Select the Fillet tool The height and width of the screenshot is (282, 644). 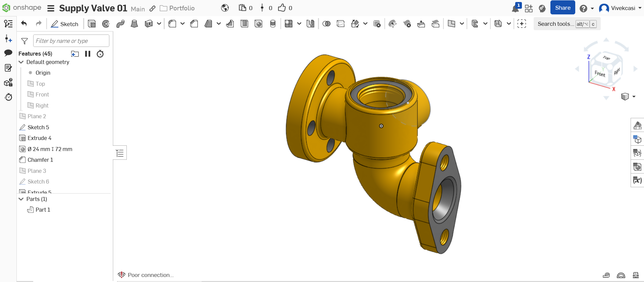[x=172, y=24]
